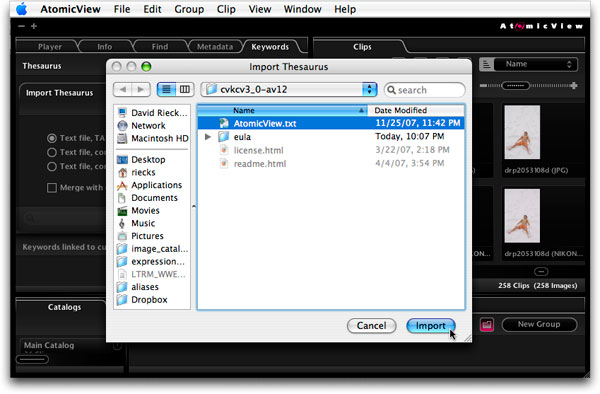Open the cvkcv3_0-av12 folder path dropdown

point(289,90)
